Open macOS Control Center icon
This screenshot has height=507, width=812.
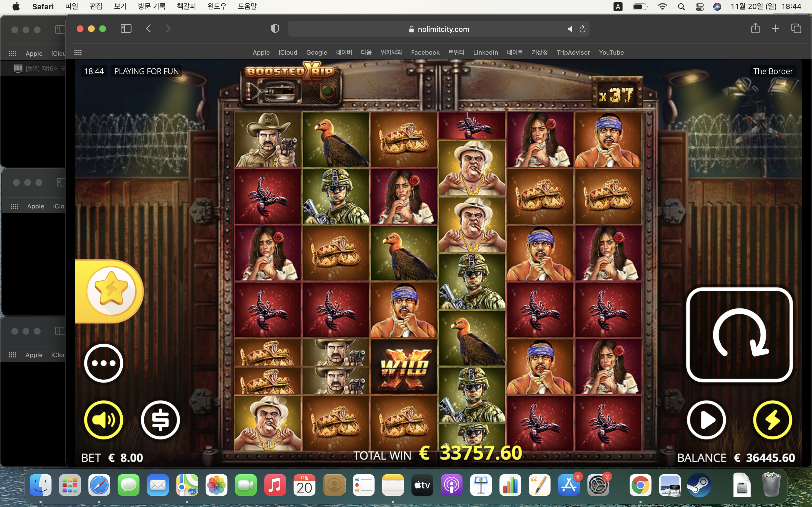coord(700,7)
